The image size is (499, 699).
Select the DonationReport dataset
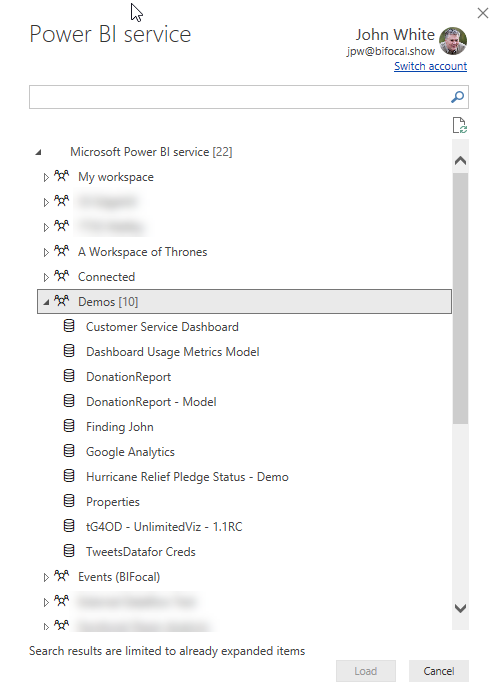click(x=128, y=377)
